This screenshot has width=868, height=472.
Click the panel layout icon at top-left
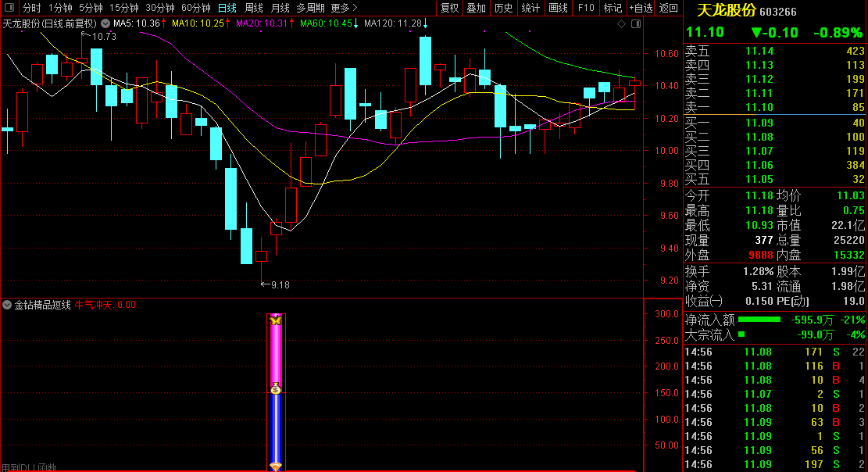click(11, 8)
